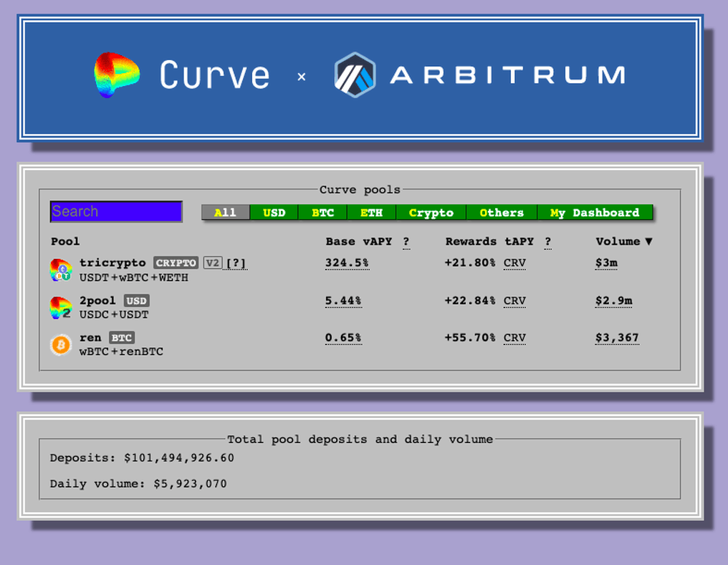
Task: Sort by the Volume column arrow
Action: (x=648, y=241)
